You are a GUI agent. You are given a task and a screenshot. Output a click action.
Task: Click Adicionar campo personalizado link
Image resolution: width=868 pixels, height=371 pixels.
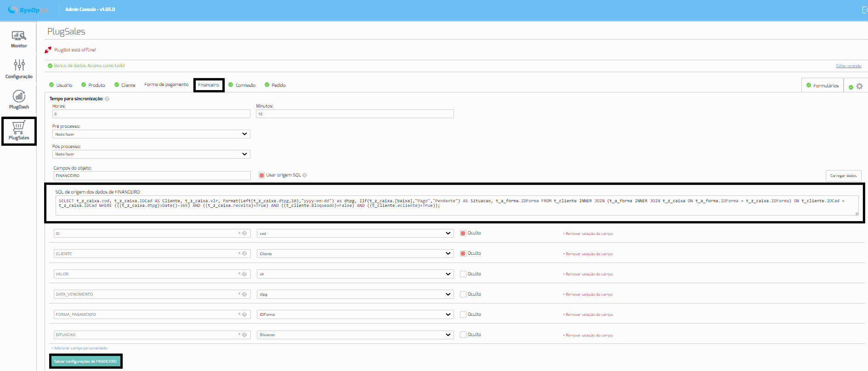79,348
